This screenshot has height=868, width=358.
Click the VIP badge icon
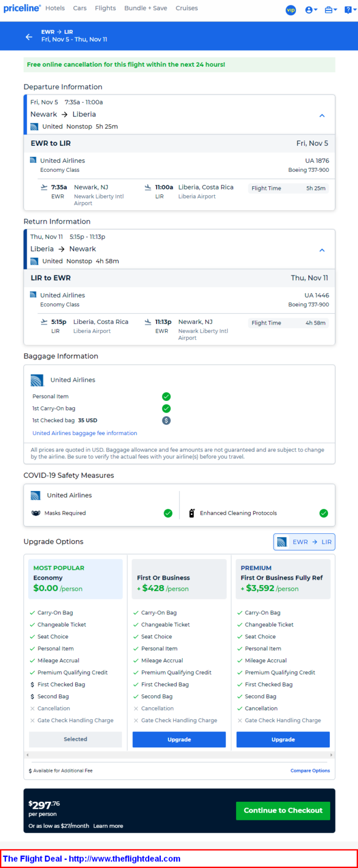[x=291, y=10]
